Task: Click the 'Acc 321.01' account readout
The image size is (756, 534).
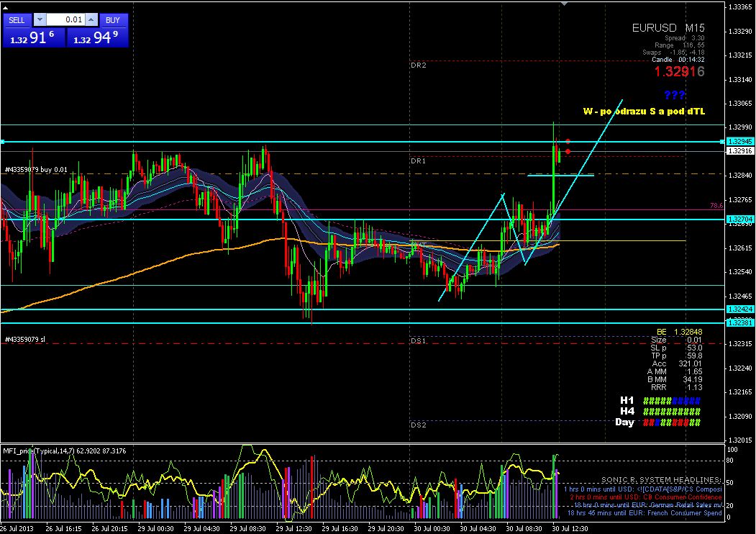Action: [677, 363]
